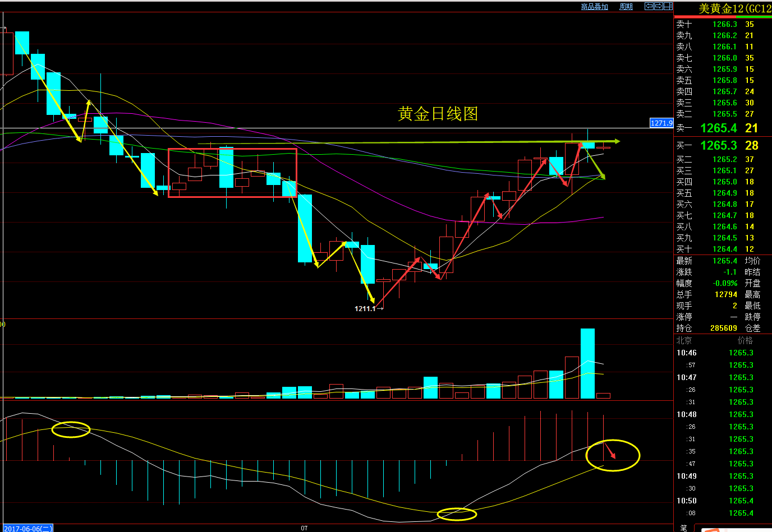Click ask price 1265.5 in 卖二 row
Image resolution: width=772 pixels, height=532 pixels.
pos(725,114)
